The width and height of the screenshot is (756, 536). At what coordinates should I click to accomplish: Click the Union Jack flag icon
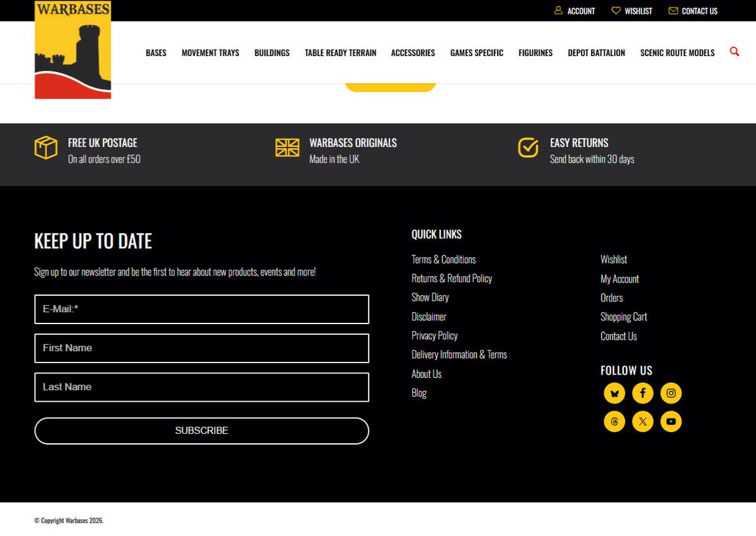click(x=287, y=148)
